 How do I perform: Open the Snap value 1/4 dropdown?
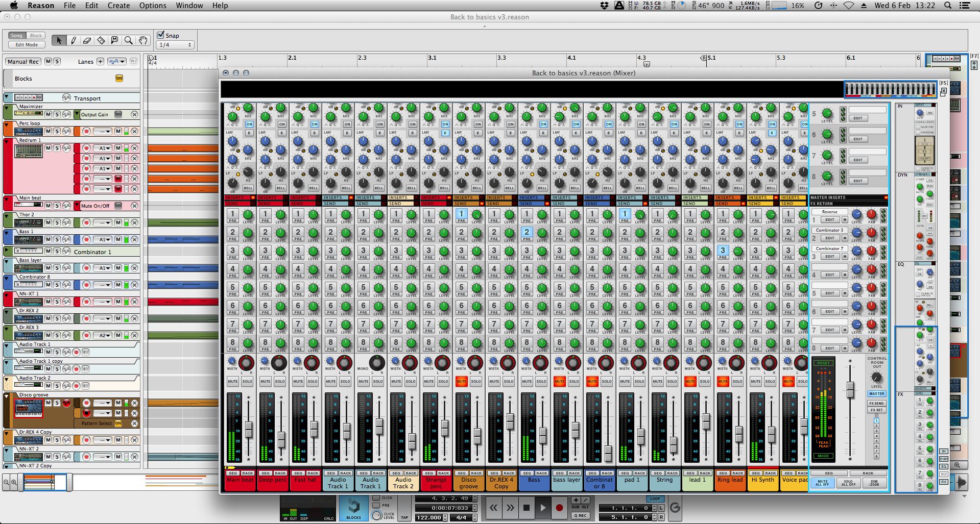(175, 45)
